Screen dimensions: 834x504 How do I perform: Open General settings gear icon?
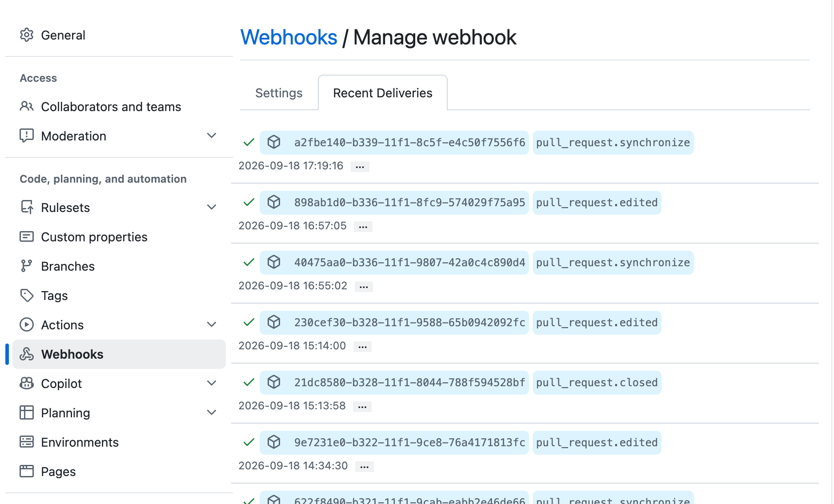point(27,35)
